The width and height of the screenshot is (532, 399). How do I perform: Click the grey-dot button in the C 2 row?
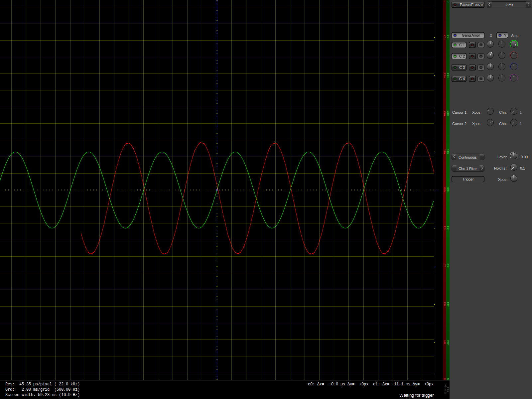tap(481, 56)
